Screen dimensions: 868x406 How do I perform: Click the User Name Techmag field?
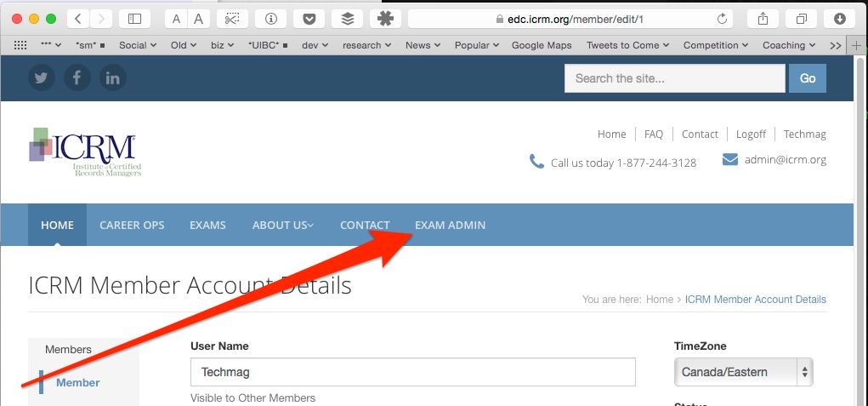pos(413,372)
